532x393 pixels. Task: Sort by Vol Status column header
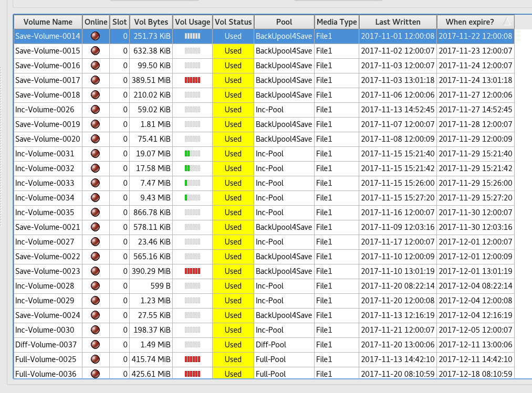(x=233, y=22)
